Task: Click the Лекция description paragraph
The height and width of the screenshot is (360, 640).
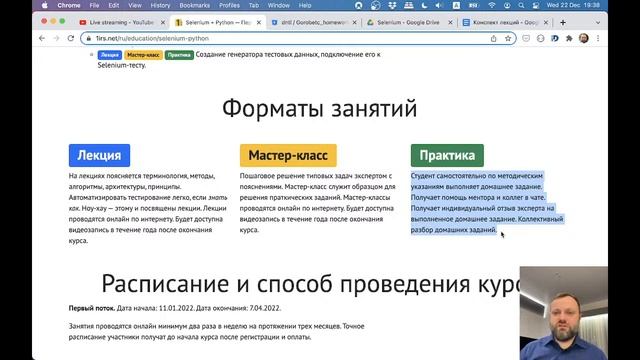Action: point(148,208)
